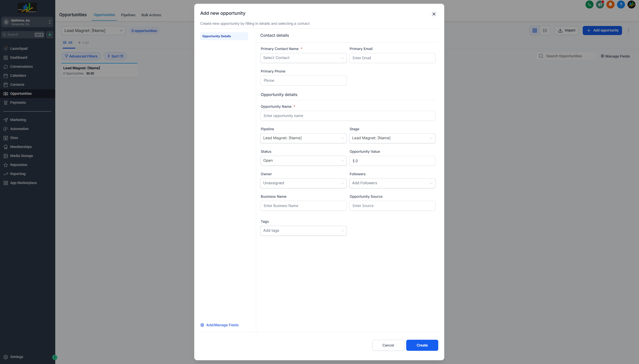Collapse sidebar with green arrow icon
The width and height of the screenshot is (639, 364).
55,357
